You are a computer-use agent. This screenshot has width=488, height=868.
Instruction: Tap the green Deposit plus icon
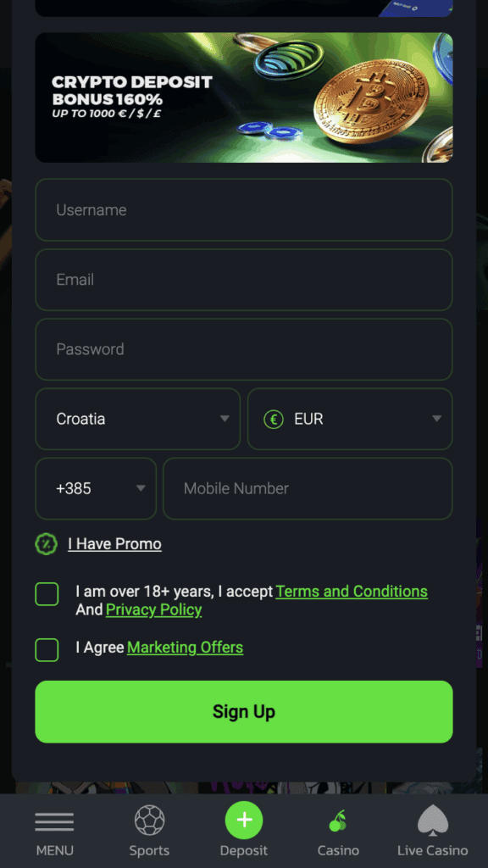pyautogui.click(x=244, y=820)
